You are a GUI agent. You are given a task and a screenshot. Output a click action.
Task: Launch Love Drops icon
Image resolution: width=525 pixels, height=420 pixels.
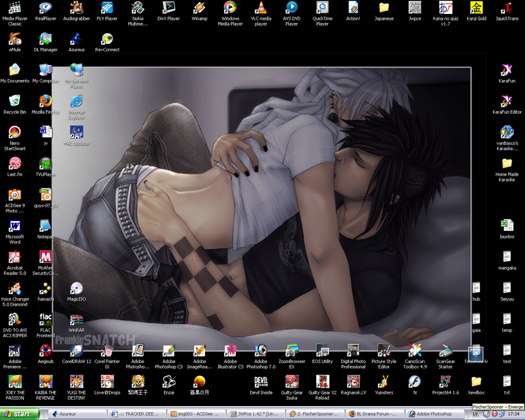point(107,385)
